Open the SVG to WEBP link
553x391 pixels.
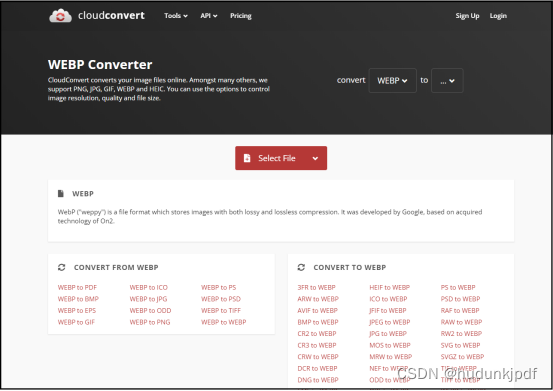tap(461, 346)
